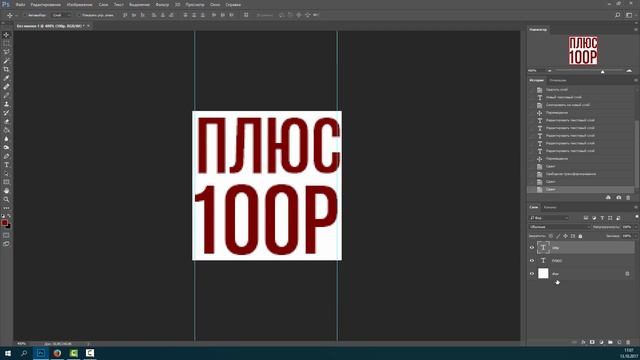The image size is (640, 360).
Task: Open the Фильтр menu
Action: click(162, 4)
